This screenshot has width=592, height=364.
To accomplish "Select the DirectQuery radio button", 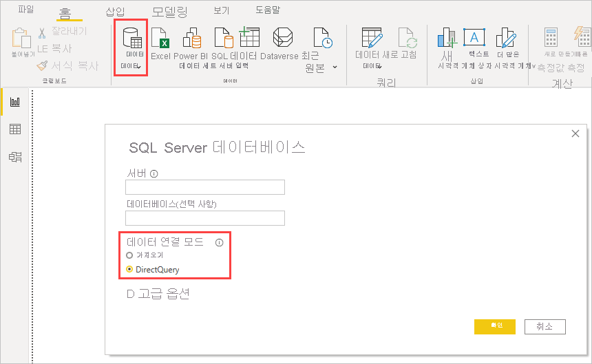I will pos(129,269).
